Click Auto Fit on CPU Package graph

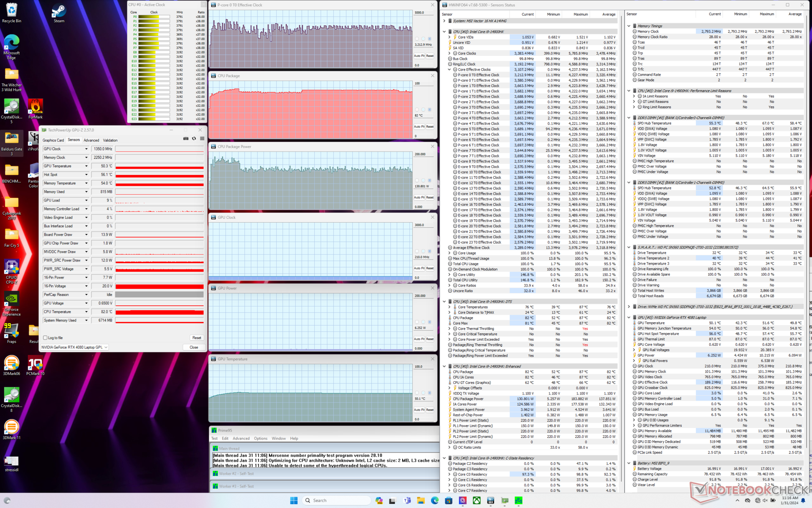click(418, 127)
